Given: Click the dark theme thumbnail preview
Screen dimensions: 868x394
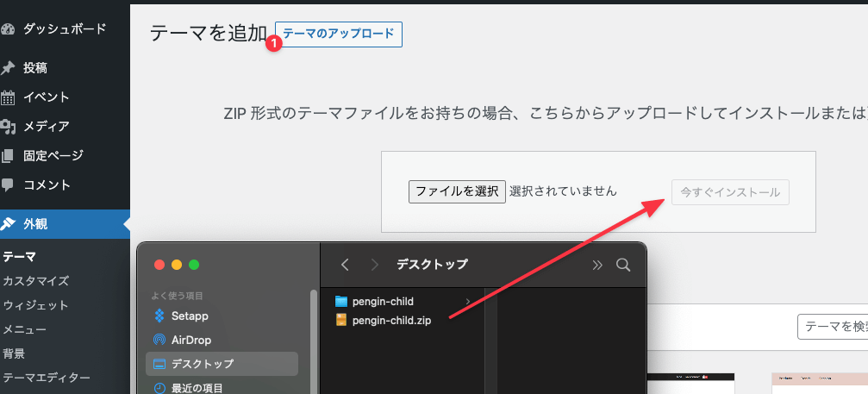Looking at the screenshot, I should coord(690,384).
